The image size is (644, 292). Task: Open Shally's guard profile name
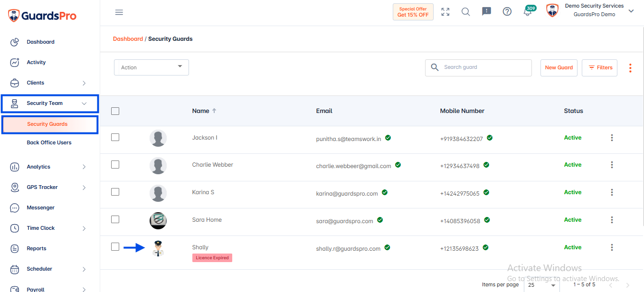pyautogui.click(x=200, y=247)
